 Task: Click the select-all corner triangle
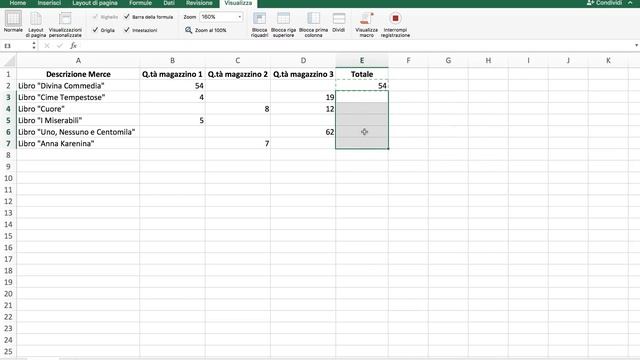pyautogui.click(x=9, y=61)
